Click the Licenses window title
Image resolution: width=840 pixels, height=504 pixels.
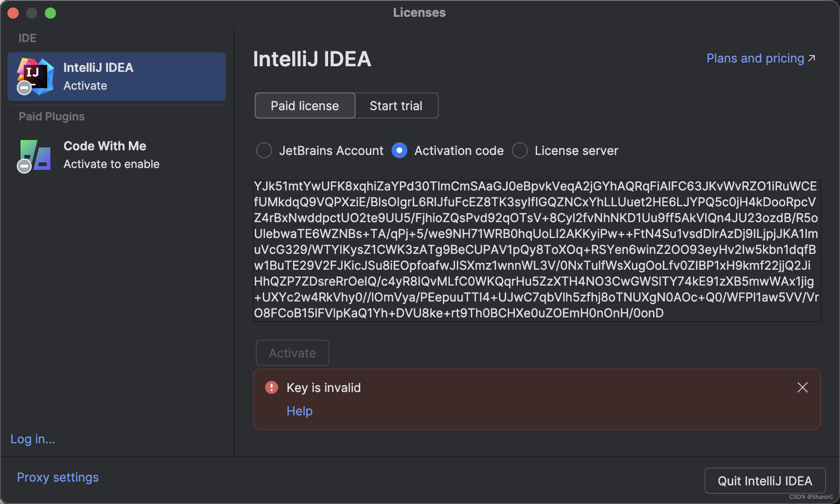coord(419,13)
